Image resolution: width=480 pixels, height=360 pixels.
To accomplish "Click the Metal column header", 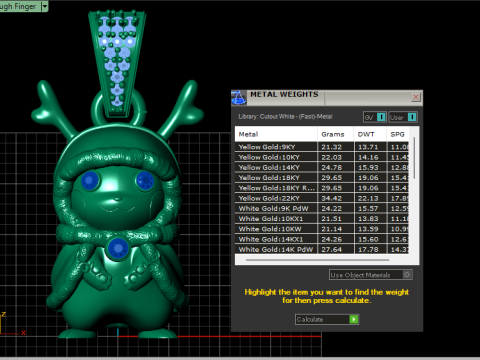I will point(276,134).
